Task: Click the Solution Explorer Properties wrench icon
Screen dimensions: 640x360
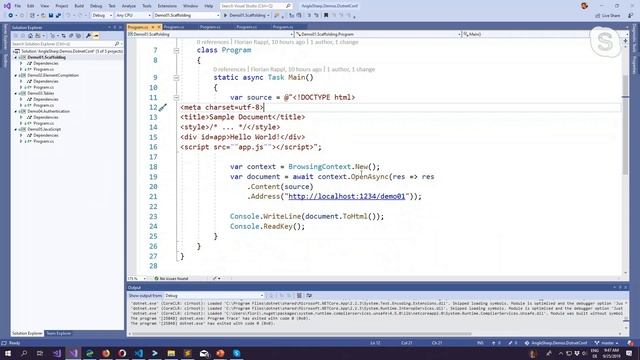Action: pyautogui.click(x=88, y=36)
